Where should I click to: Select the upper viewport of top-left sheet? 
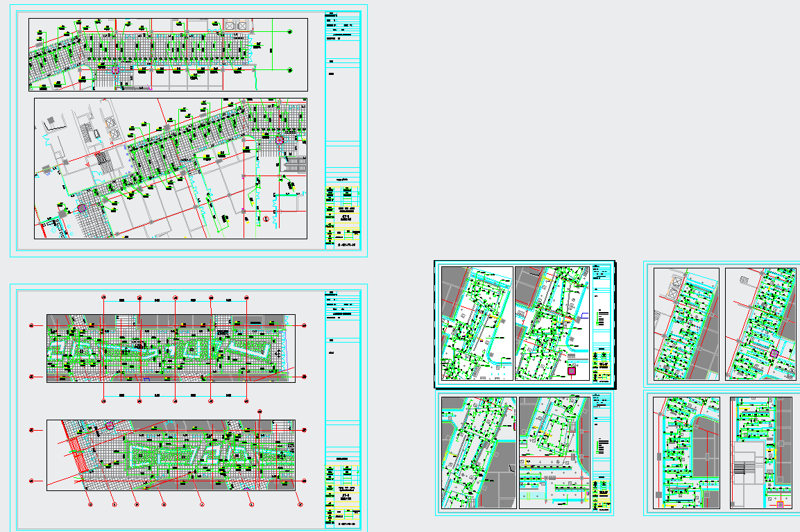click(x=168, y=54)
